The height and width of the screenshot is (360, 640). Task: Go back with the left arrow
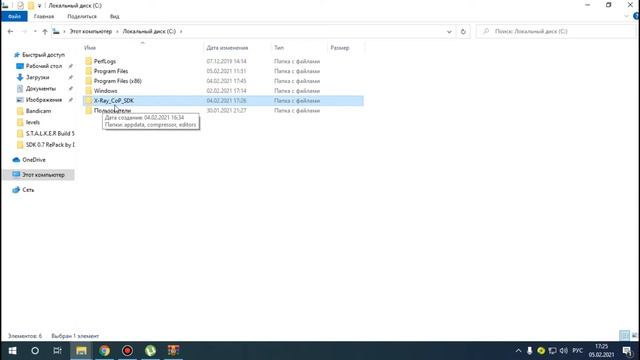click(11, 31)
